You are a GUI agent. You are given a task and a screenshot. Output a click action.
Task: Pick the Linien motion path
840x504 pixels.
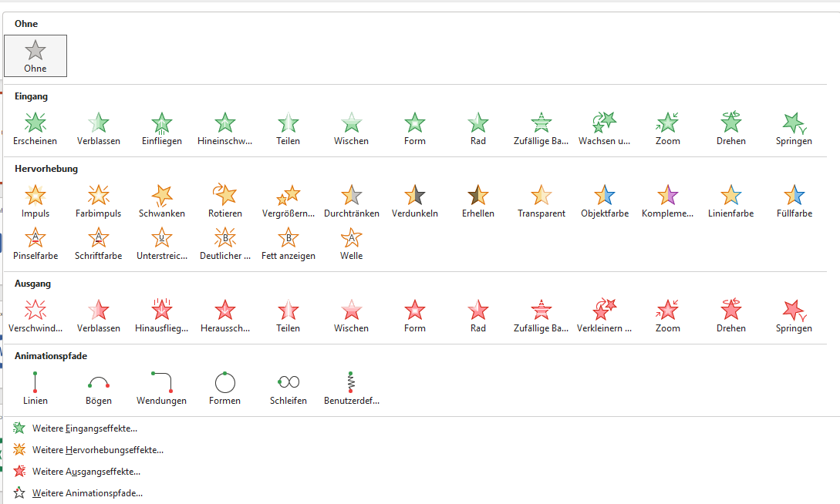click(x=35, y=388)
